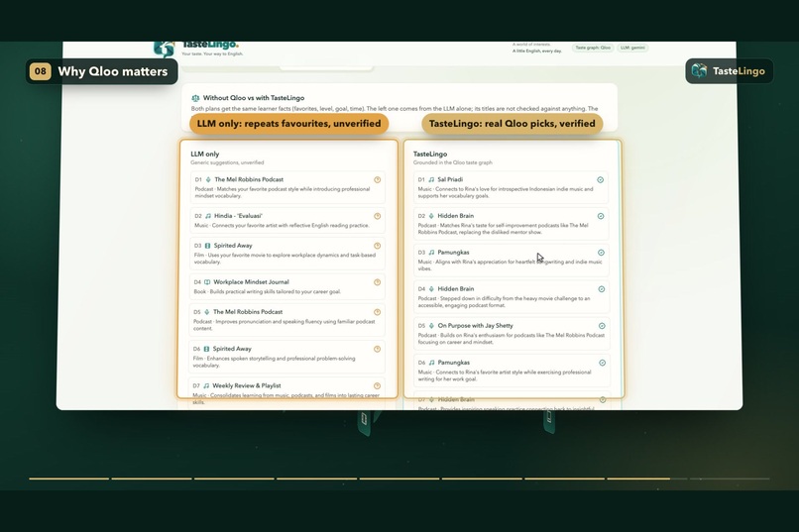This screenshot has width=799, height=532.
Task: Click the music note icon beside Hindia - 'Evaluasi'
Action: point(208,216)
